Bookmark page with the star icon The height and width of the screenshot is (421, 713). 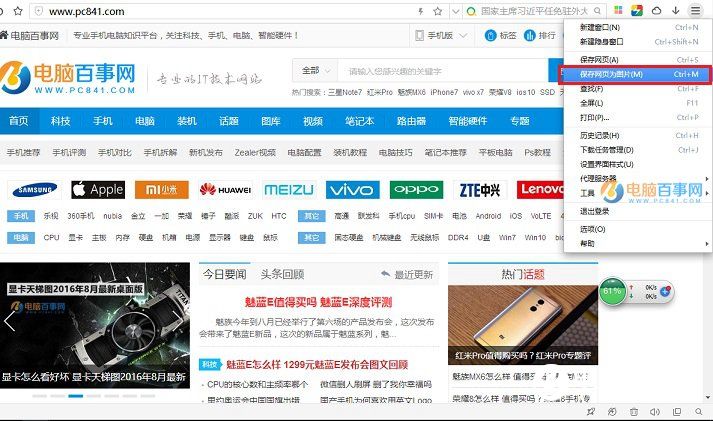point(438,11)
